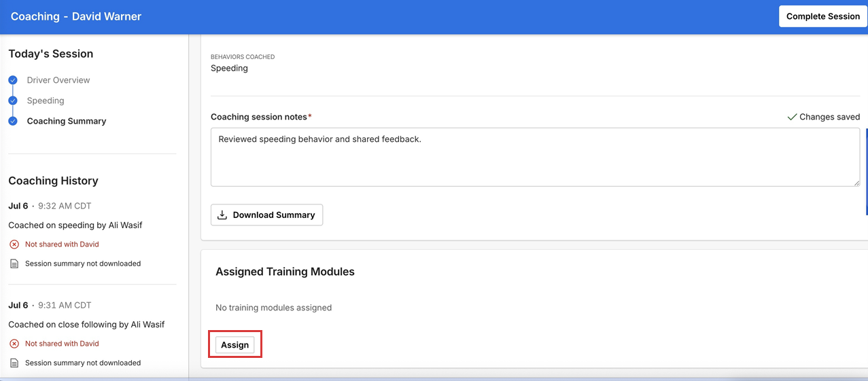Click the Driver Overview step checkmark icon
Viewport: 868px width, 381px height.
(13, 80)
